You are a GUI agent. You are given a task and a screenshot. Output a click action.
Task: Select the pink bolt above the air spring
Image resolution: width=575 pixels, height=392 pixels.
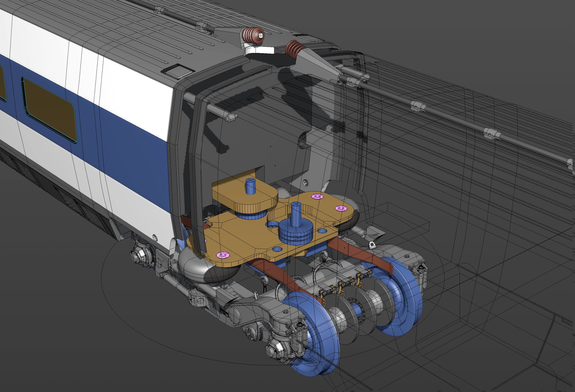[223, 255]
